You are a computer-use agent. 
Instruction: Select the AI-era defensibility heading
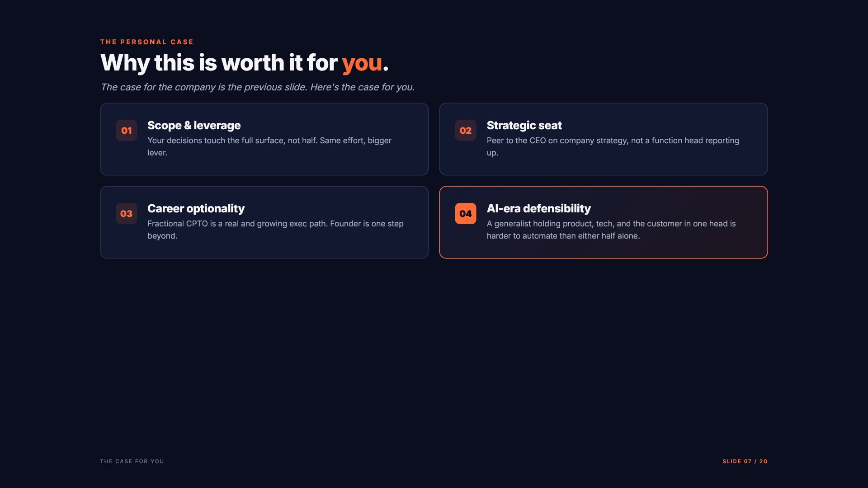point(538,208)
